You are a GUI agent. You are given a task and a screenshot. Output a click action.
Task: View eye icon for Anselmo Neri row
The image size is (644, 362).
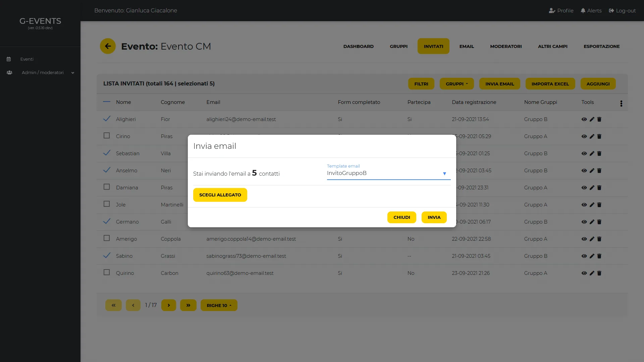(x=584, y=171)
